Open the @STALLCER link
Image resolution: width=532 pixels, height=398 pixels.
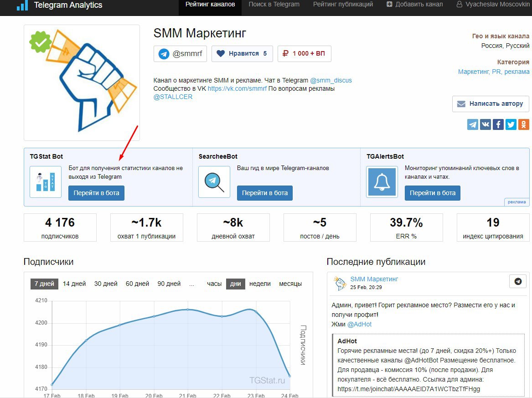[x=173, y=97]
